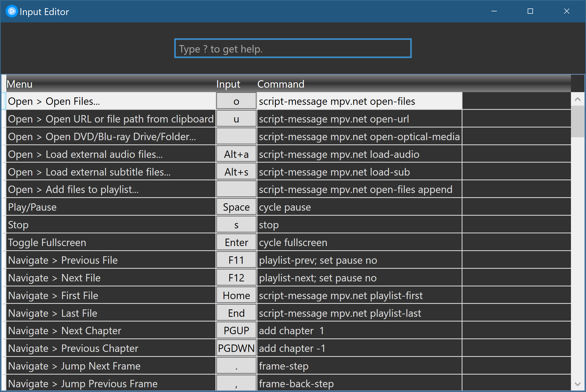Change the Alt+a shortcut button
The image size is (586, 392).
(x=236, y=154)
